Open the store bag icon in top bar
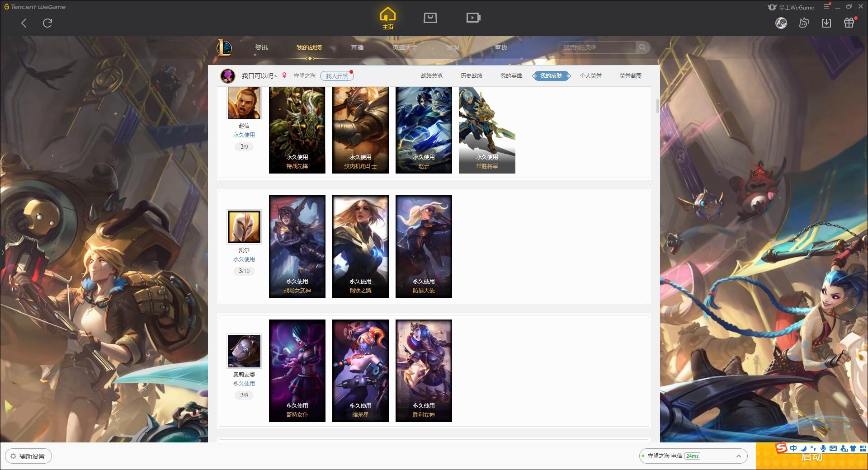This screenshot has width=868, height=470. coord(430,18)
